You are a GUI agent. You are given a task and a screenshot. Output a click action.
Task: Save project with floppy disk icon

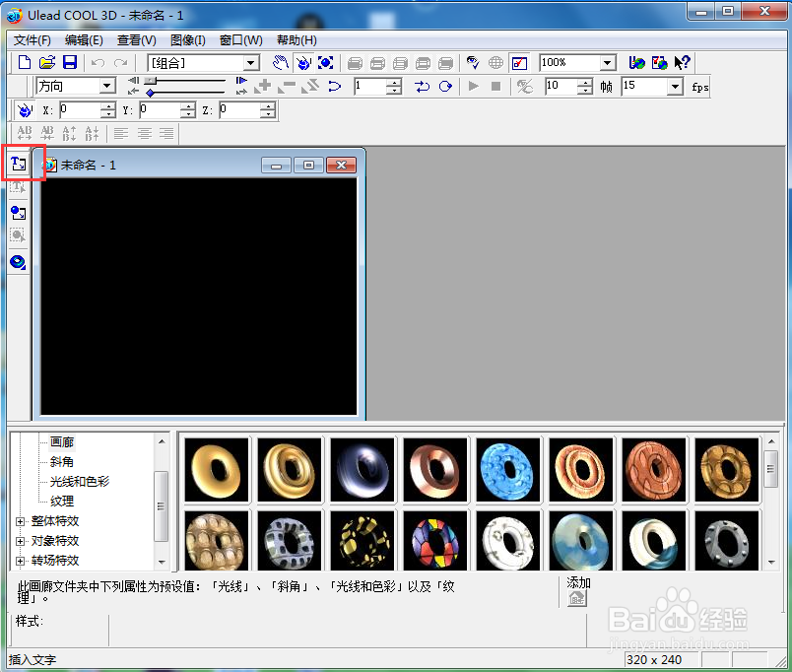[x=70, y=63]
